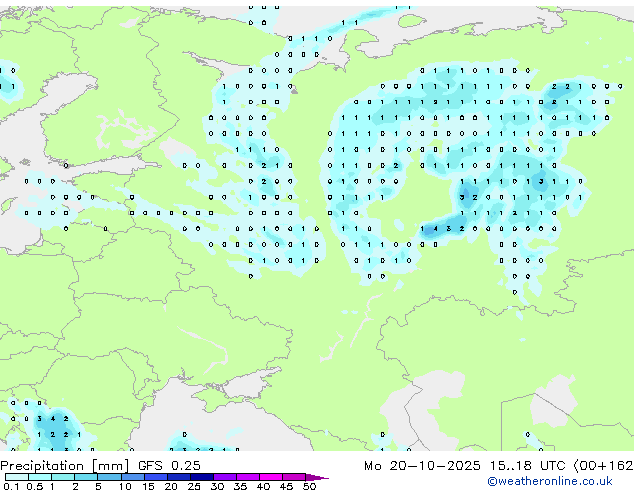Click the legend value label 15
Viewport: 634px width, 490px height.
click(x=148, y=486)
